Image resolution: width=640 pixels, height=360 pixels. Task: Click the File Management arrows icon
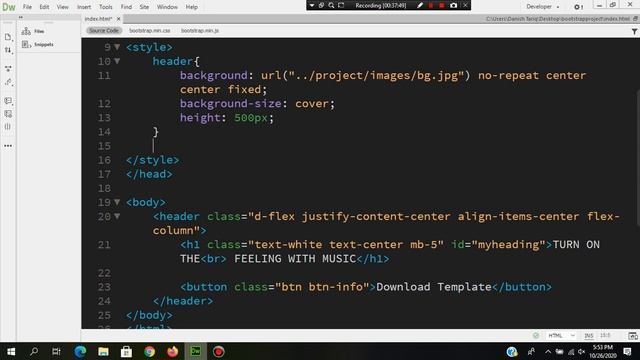click(x=8, y=50)
